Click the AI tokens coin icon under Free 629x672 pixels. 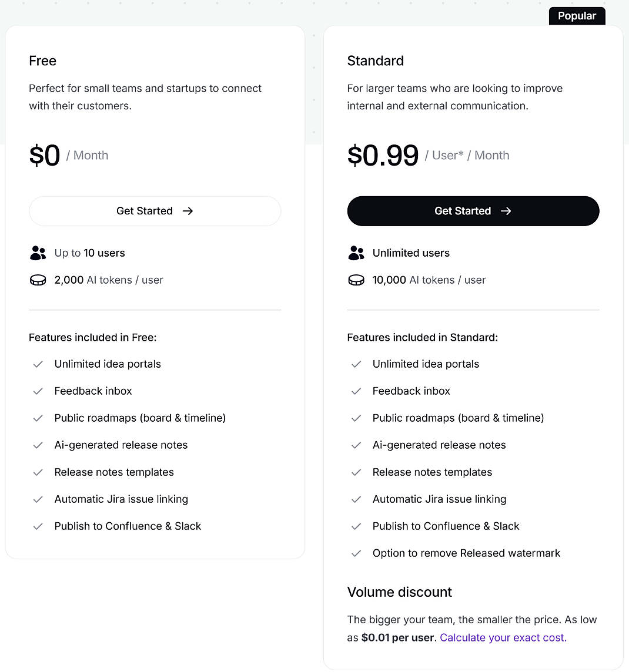tap(38, 280)
